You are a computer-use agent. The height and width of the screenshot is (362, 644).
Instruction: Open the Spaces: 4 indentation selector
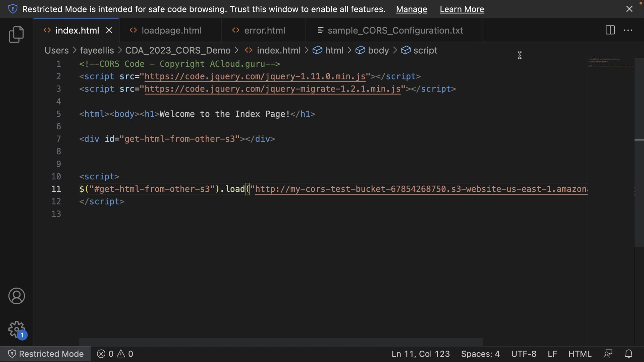[x=480, y=354]
